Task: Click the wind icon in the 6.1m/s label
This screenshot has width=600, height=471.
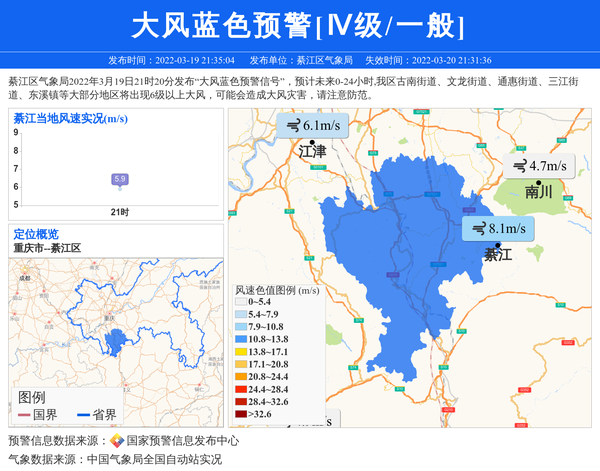Action: [x=292, y=126]
